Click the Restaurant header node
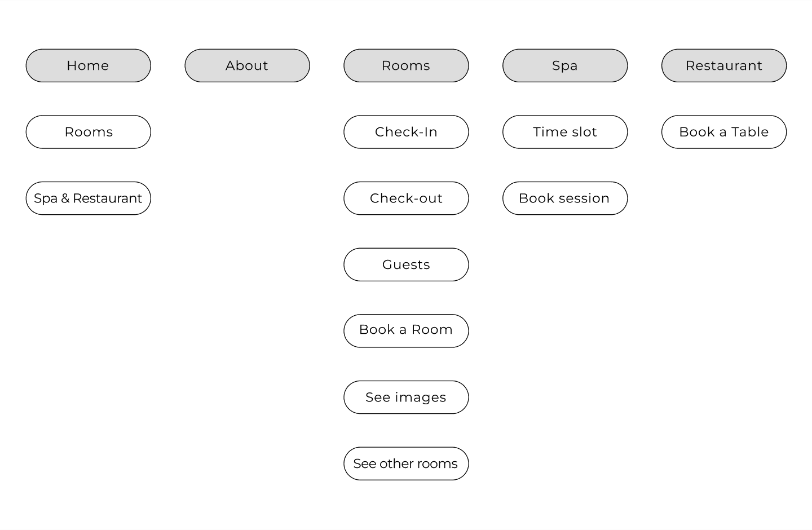 tap(724, 65)
